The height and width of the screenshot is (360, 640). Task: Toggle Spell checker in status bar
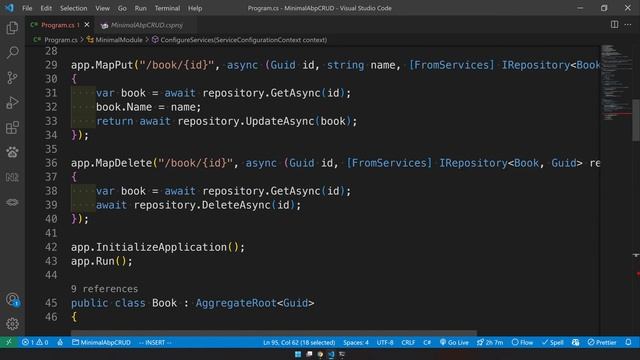pos(553,342)
